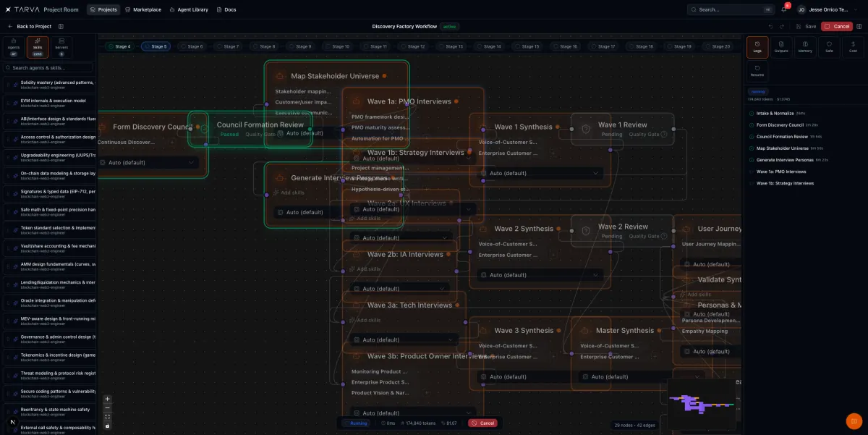This screenshot has height=435, width=868.
Task: Select the Stage 5 chip
Action: tap(156, 46)
